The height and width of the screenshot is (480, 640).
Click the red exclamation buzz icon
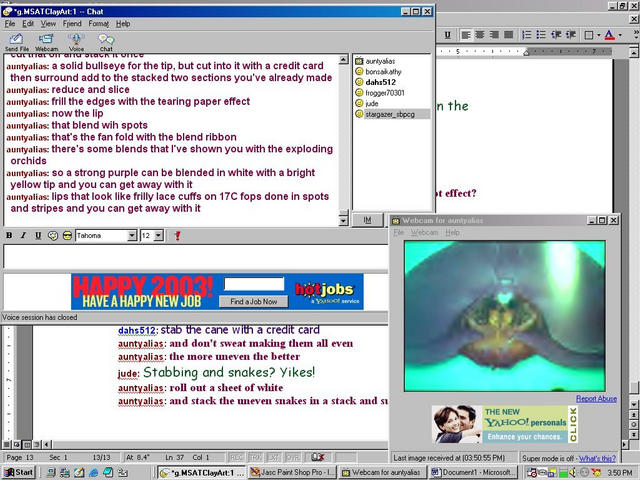pyautogui.click(x=177, y=236)
